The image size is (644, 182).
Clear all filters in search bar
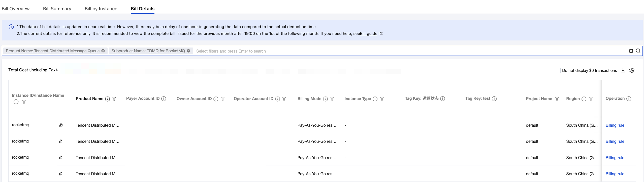tap(631, 51)
